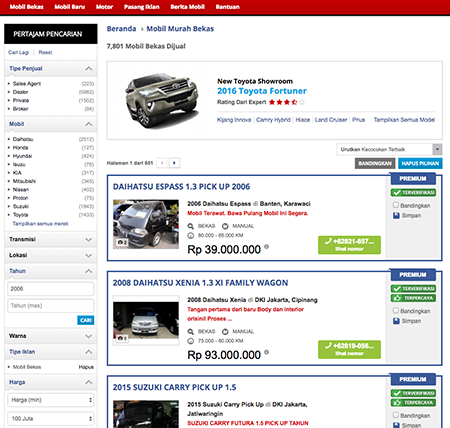
Task: Tick Bandingkan checkbox for Daihatsu Espass
Action: click(x=396, y=205)
